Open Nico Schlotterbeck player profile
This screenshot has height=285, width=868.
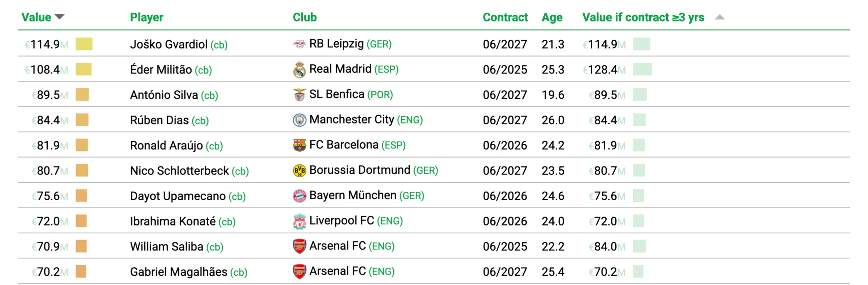point(179,171)
